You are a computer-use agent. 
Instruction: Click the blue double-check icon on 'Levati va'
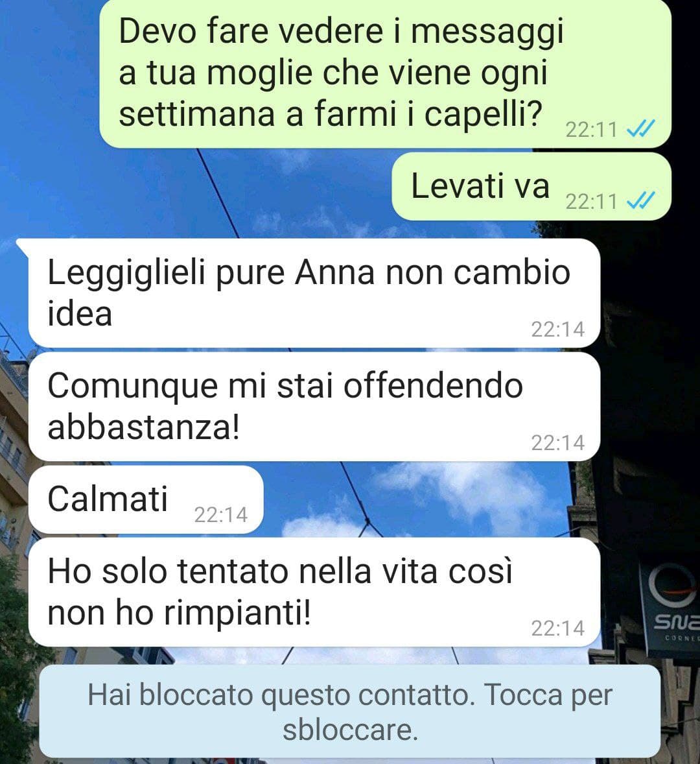[640, 200]
